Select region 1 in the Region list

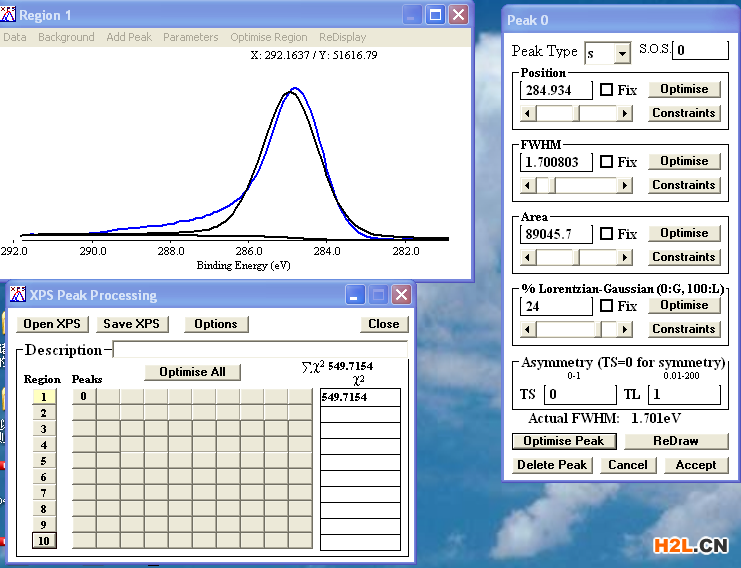coord(44,396)
